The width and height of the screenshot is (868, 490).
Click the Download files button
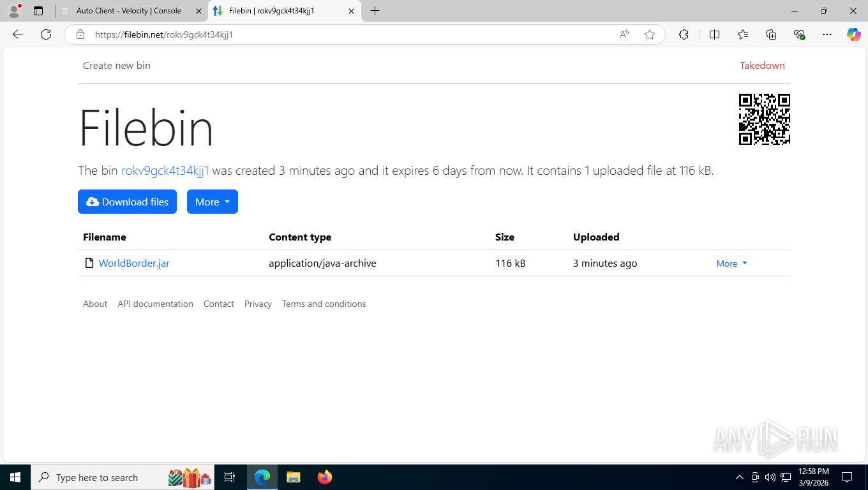127,202
